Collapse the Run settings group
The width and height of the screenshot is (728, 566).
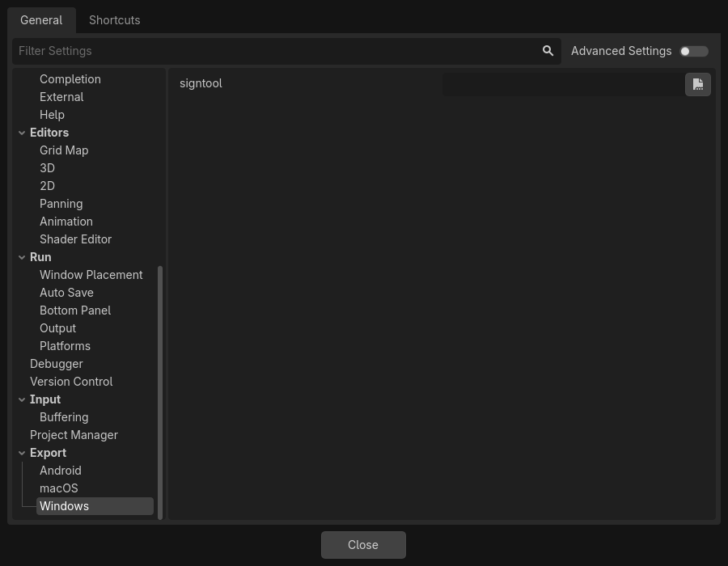coord(22,256)
